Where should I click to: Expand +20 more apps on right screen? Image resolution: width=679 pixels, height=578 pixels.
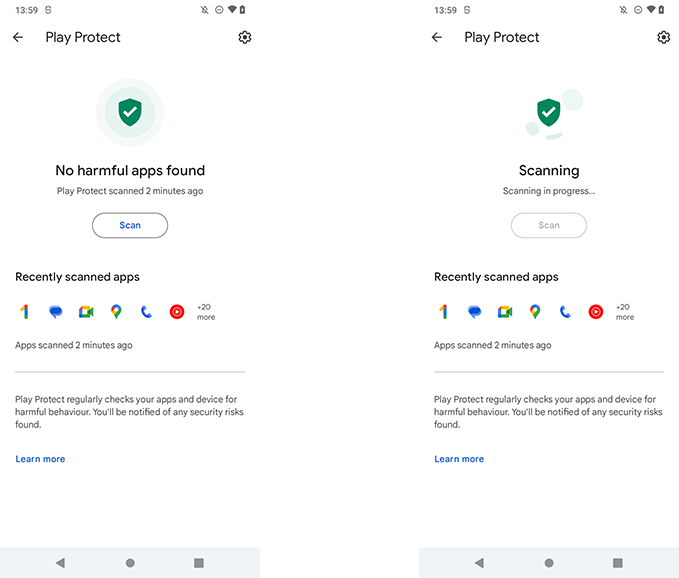(x=625, y=312)
